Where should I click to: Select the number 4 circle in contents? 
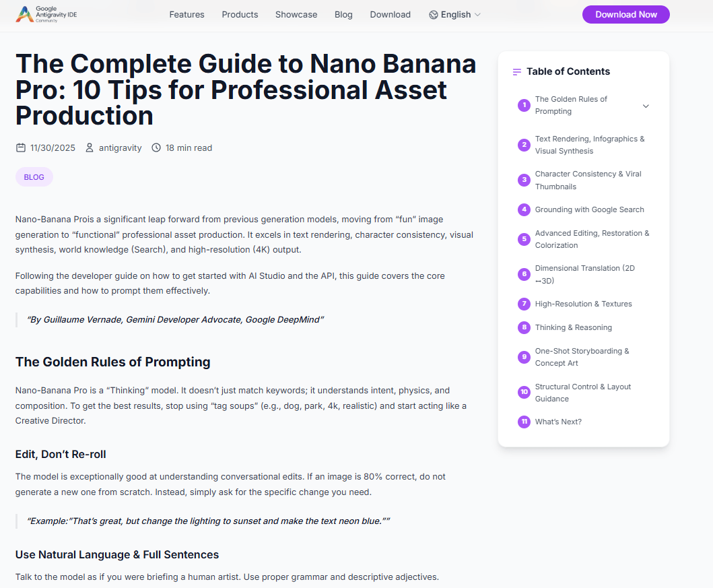[x=524, y=209]
